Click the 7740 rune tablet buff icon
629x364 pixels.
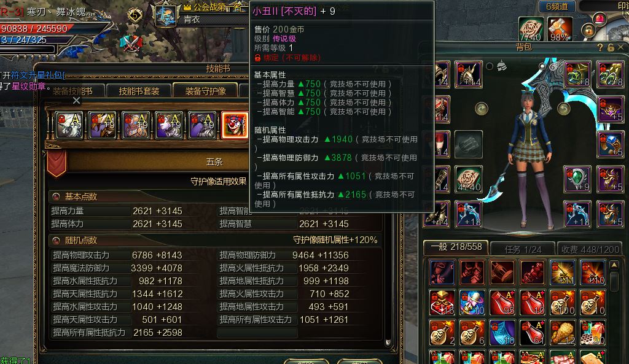pos(531,29)
